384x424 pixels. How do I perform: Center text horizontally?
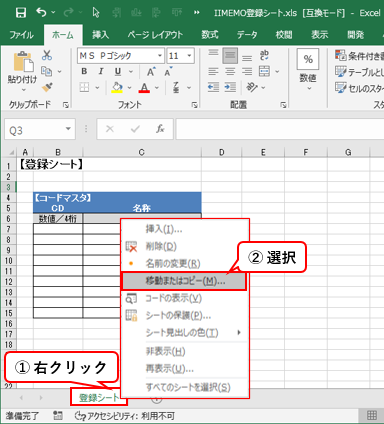click(x=230, y=71)
